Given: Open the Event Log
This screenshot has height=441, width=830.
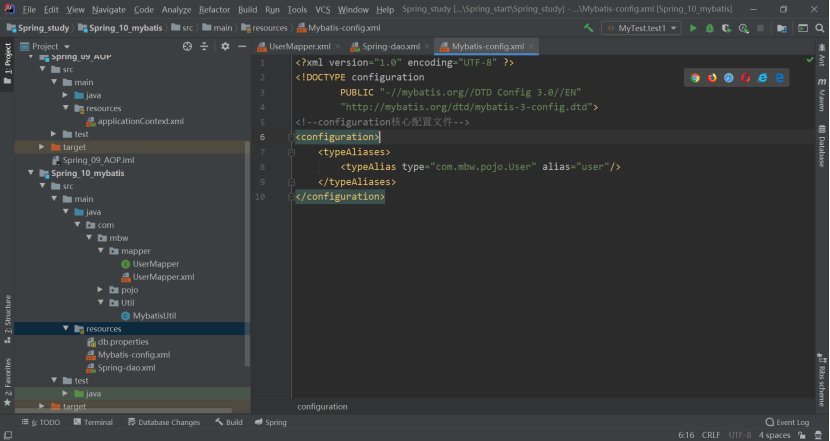Looking at the screenshot, I should pos(787,422).
